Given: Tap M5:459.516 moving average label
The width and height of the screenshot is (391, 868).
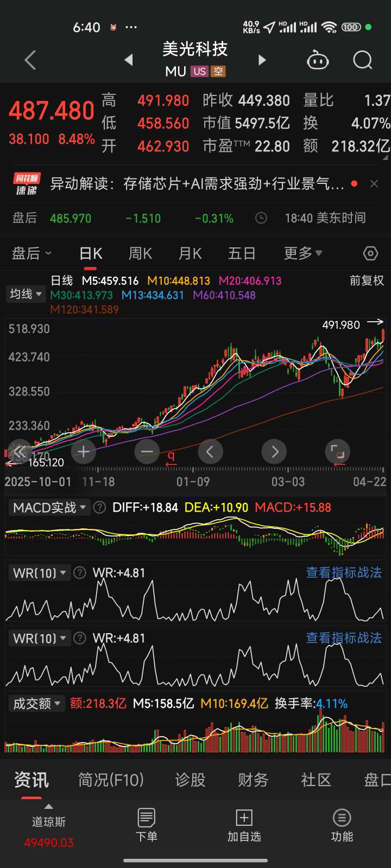Looking at the screenshot, I should [x=110, y=281].
